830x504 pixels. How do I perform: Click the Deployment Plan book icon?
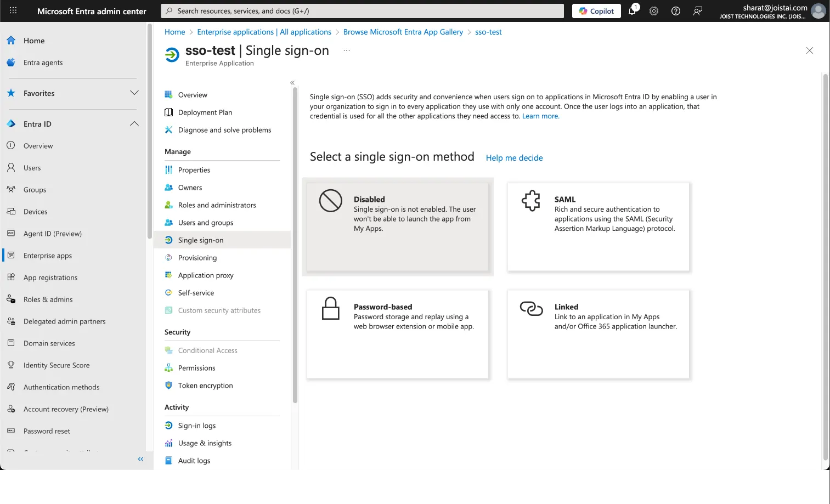[x=169, y=112]
